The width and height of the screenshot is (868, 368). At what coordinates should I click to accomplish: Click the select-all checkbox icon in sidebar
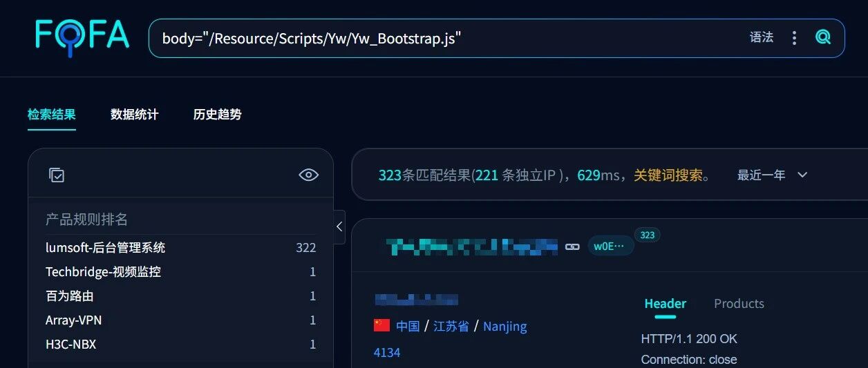(57, 175)
